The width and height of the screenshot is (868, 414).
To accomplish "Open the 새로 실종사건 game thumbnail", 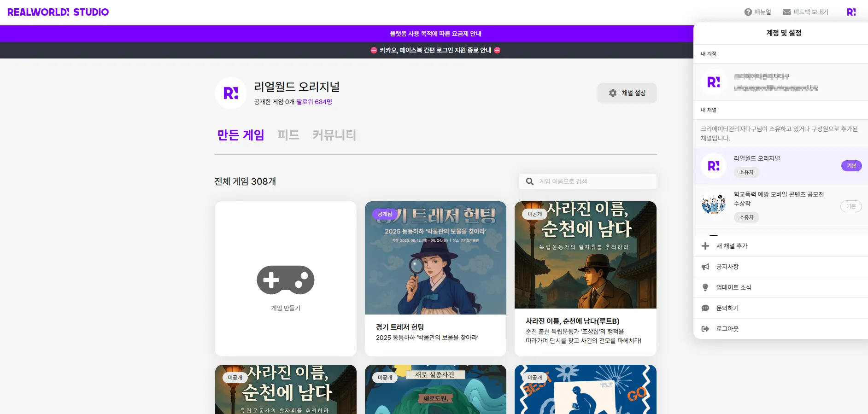I will pos(435,390).
